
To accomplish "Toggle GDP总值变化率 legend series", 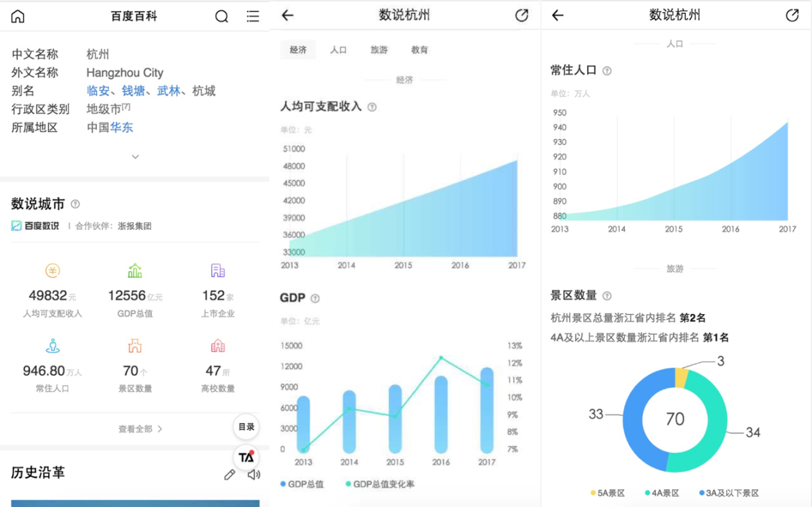I will pos(380,484).
